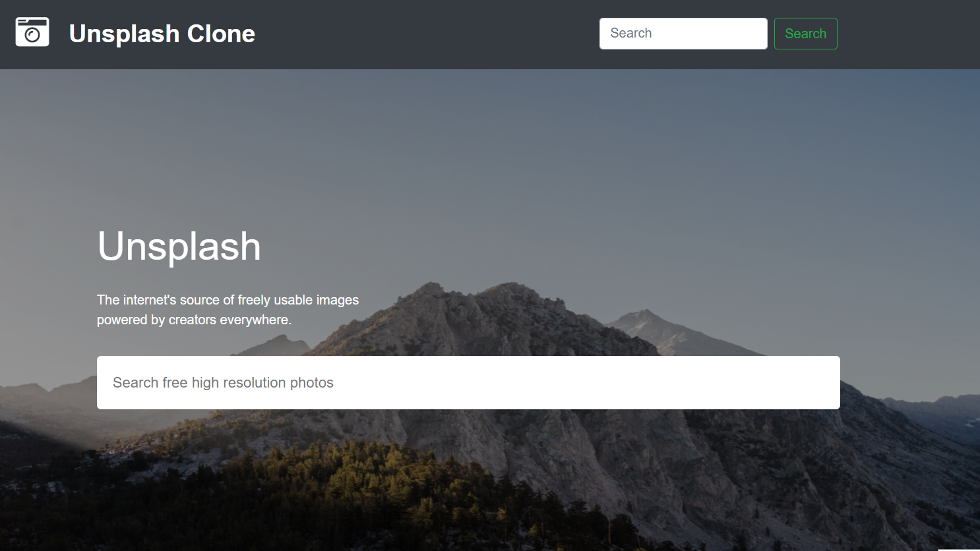Select the large Unsplash heading text
Image resolution: width=980 pixels, height=551 pixels.
[x=179, y=246]
